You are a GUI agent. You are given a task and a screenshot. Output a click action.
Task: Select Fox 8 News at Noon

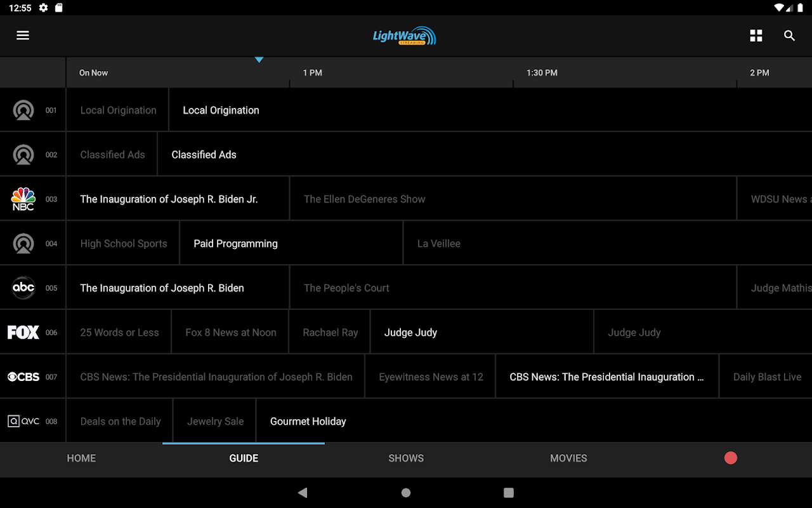click(230, 333)
